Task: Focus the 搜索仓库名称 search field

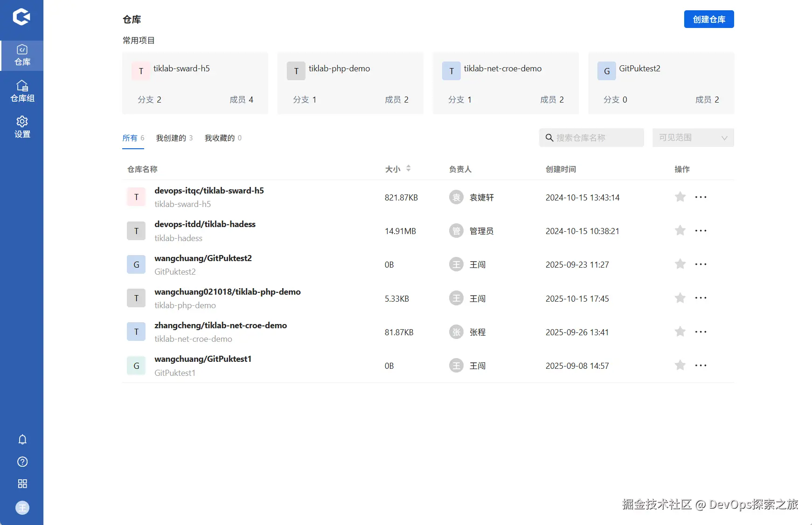Action: click(591, 138)
